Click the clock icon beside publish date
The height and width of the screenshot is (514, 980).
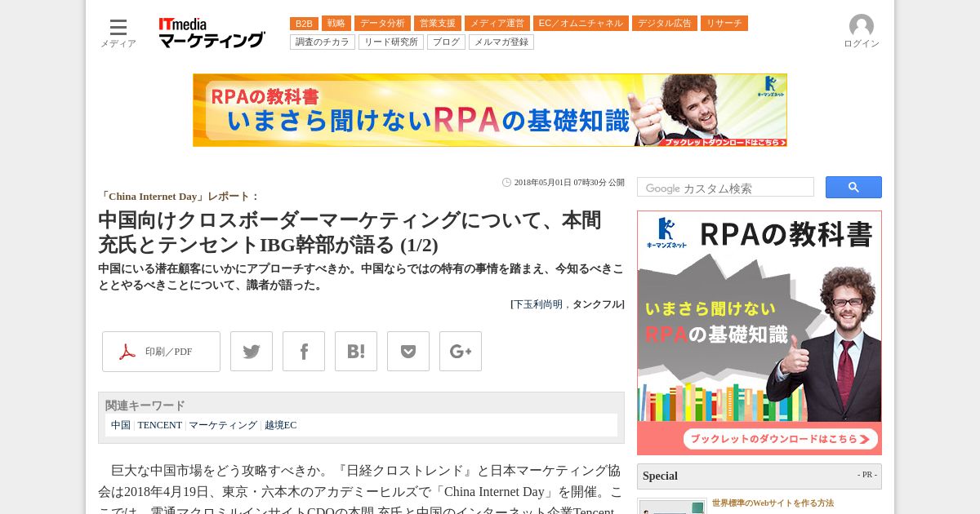coord(506,183)
